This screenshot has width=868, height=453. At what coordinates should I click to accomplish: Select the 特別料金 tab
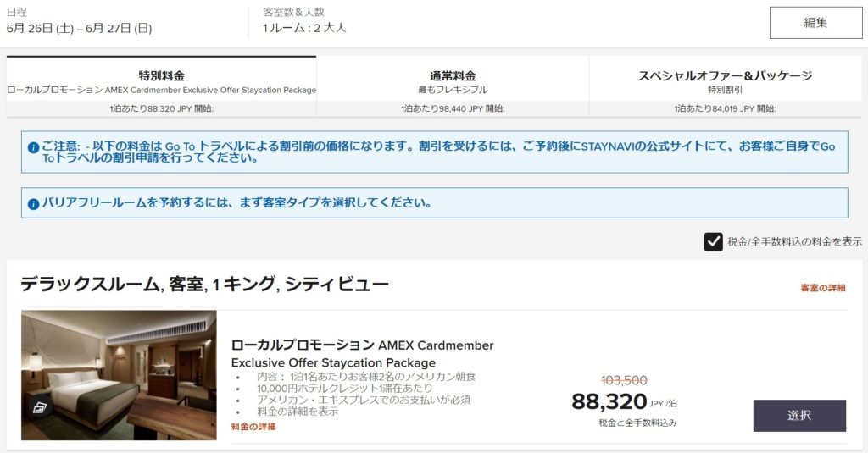[x=161, y=82]
